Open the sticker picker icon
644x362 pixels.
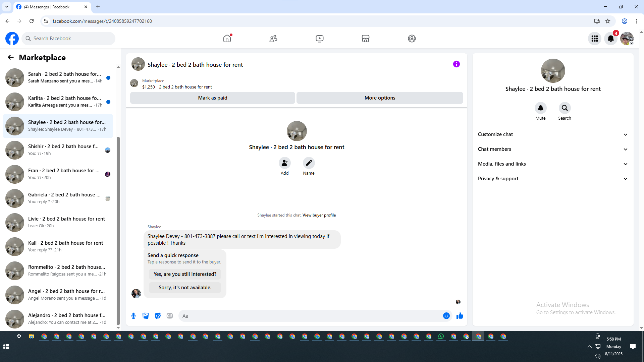[x=158, y=316]
